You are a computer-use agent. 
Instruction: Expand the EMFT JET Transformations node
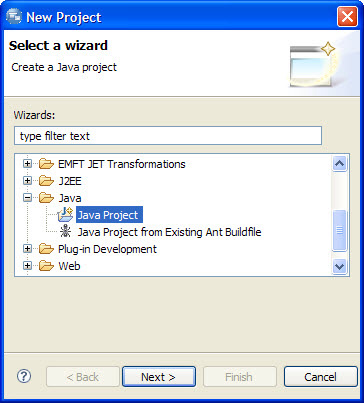click(28, 164)
